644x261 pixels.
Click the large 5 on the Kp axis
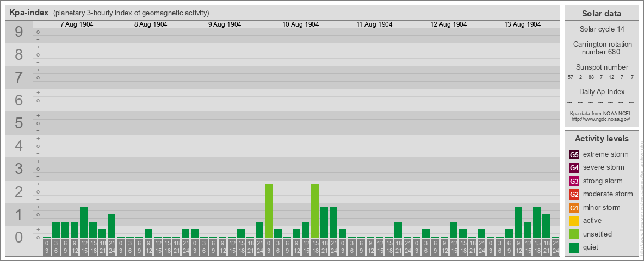[19, 123]
